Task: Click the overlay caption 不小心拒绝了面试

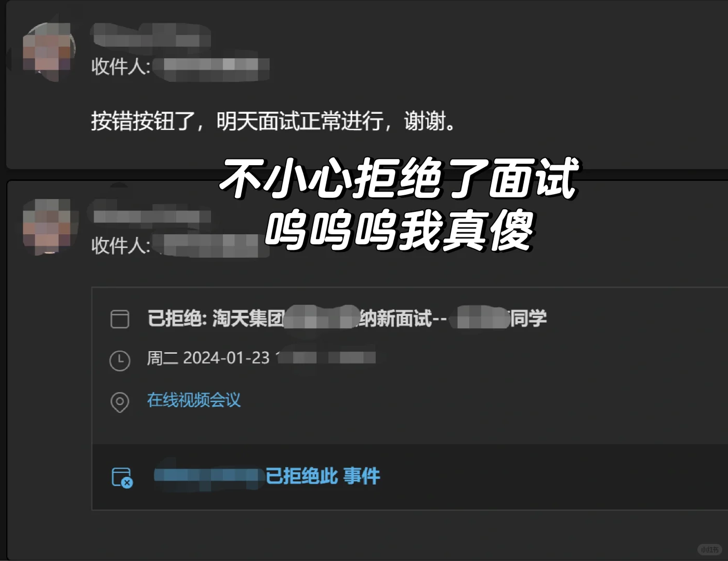Action: (x=399, y=178)
